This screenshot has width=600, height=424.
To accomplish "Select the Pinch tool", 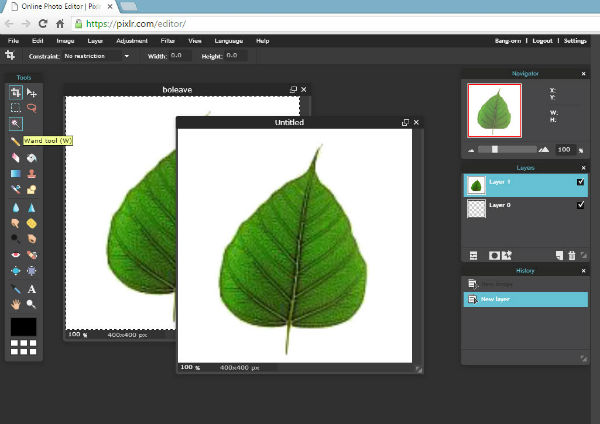I will tap(32, 271).
